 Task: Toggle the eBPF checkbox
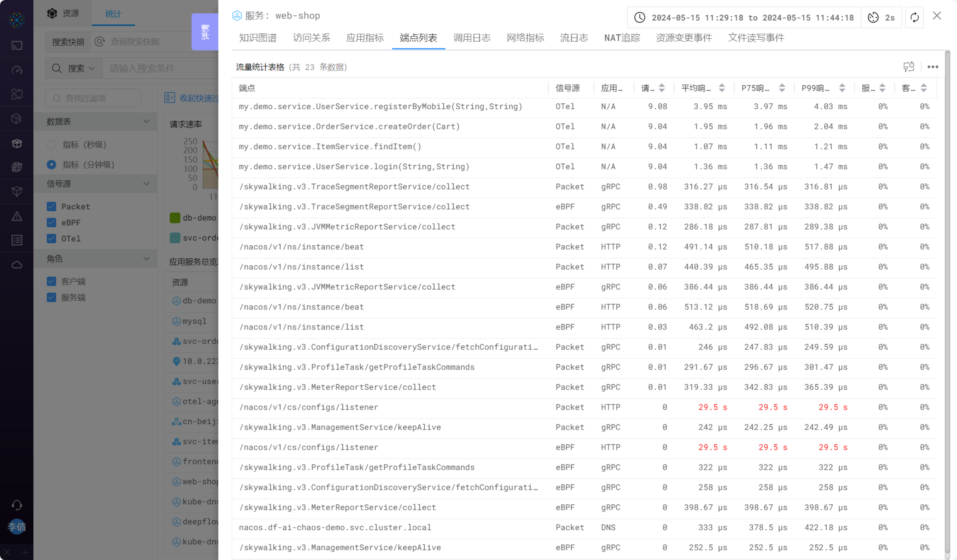(x=51, y=222)
